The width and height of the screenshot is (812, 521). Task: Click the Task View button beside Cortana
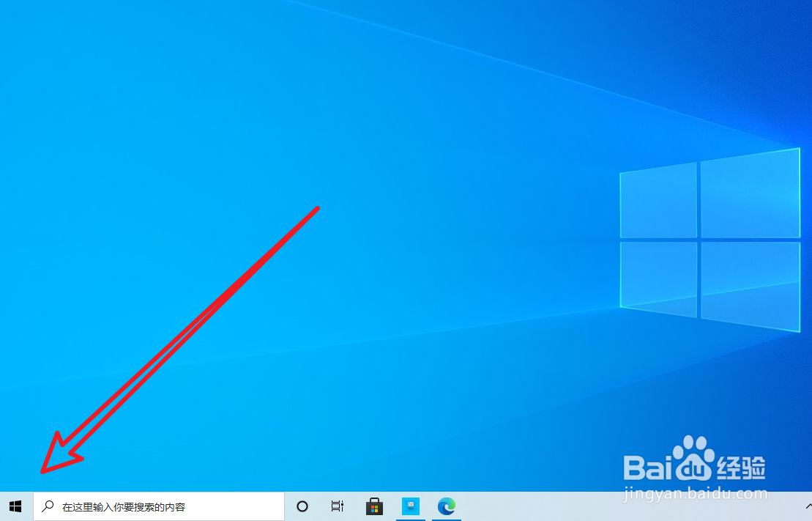tap(337, 506)
